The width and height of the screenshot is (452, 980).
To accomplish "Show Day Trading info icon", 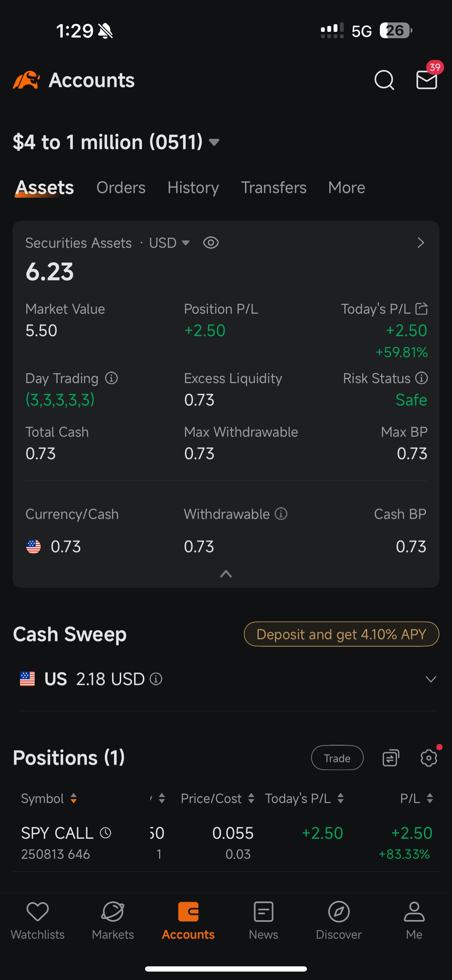I will pos(111,378).
